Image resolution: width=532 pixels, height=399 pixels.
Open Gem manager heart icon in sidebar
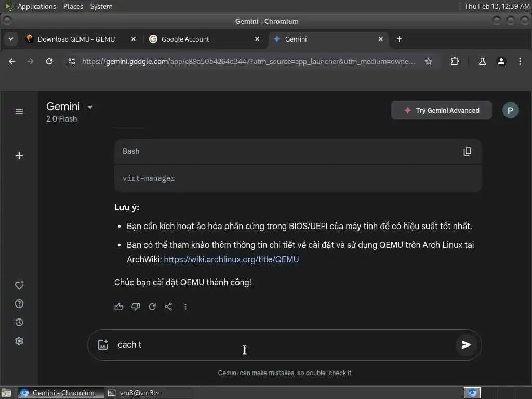(x=19, y=285)
